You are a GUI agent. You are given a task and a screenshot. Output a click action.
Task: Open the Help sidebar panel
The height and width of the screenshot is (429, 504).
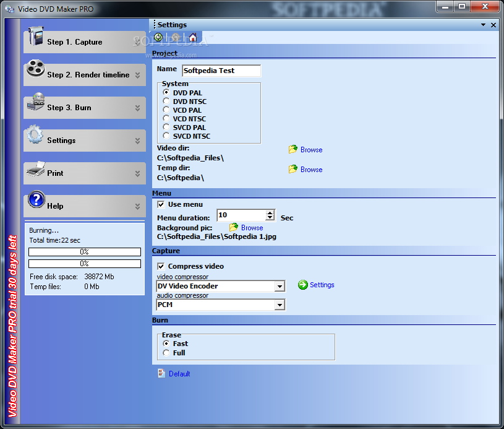coord(85,206)
